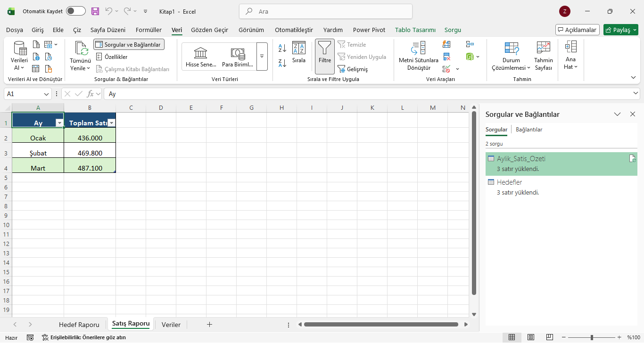Screen dimensions: 644x343
Task: Open Gelişmiş advanced filter
Action: click(353, 69)
